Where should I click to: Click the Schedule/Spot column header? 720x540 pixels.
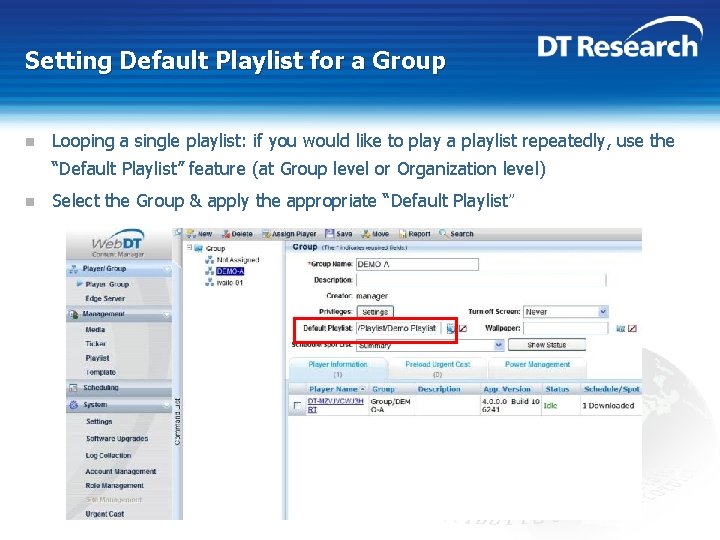[x=612, y=389]
